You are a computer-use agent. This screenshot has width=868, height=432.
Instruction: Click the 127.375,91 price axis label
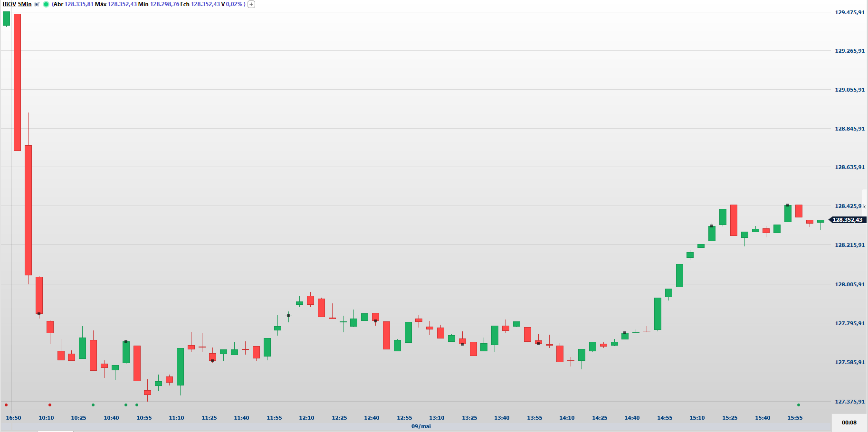(x=849, y=402)
